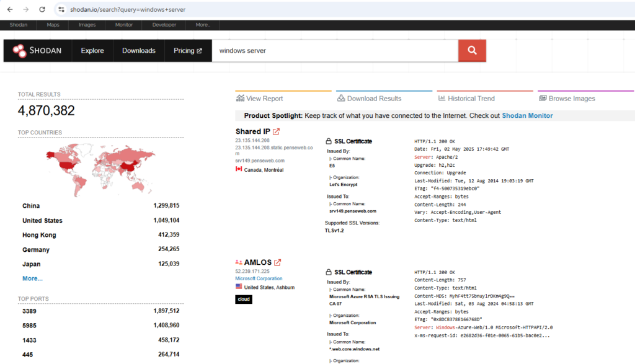
Task: Filter results by port 5985
Action: tap(101, 326)
